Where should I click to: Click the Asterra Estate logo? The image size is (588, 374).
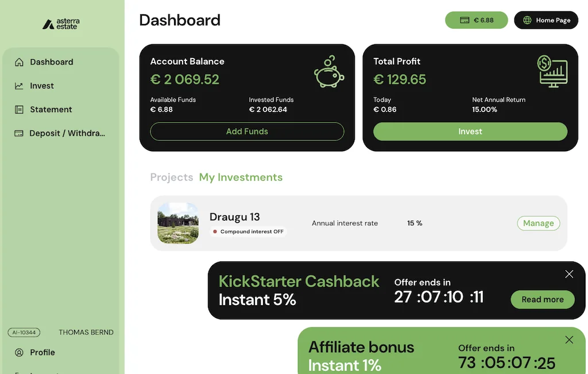click(x=61, y=24)
